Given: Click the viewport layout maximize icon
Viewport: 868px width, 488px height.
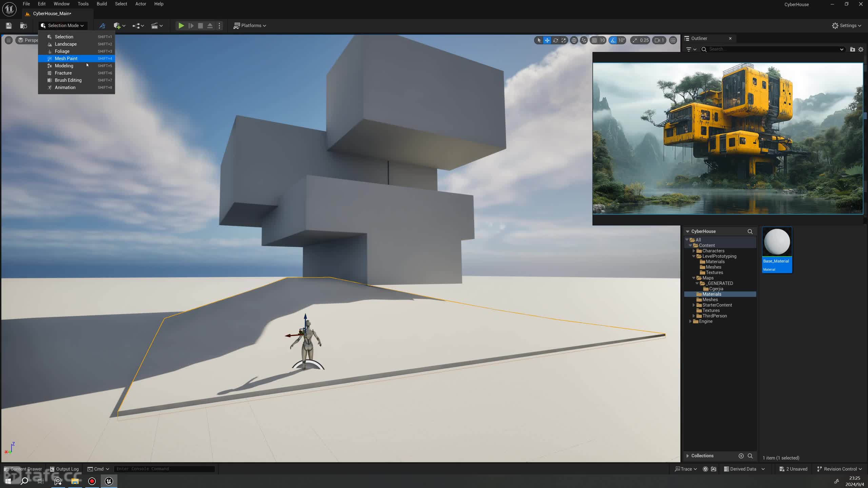Looking at the screenshot, I should pos(673,40).
